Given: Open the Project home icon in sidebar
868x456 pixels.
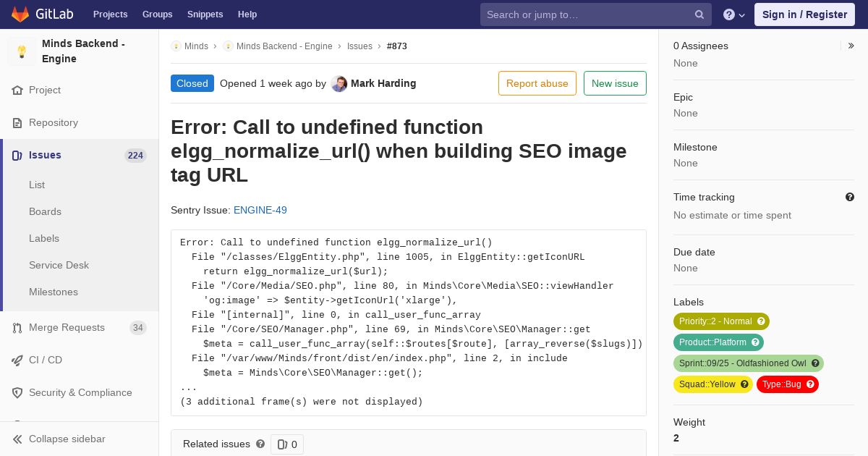Looking at the screenshot, I should [17, 90].
